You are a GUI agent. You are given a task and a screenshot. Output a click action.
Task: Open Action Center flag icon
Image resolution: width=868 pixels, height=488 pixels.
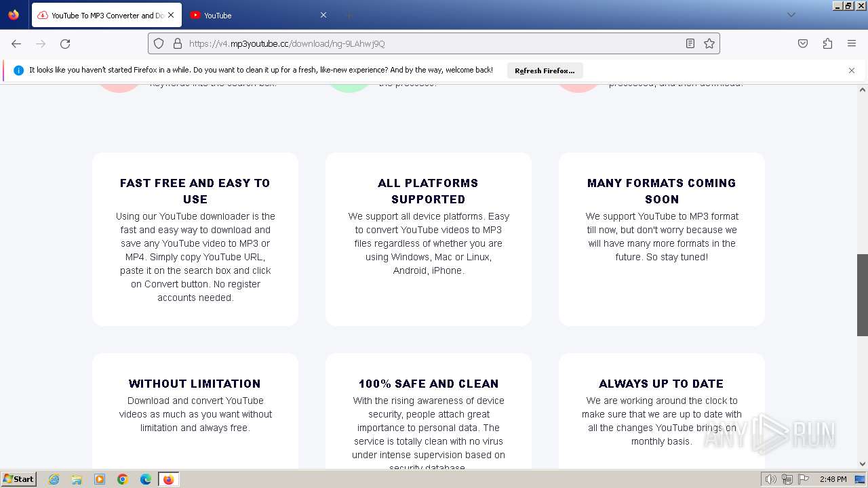tap(804, 479)
